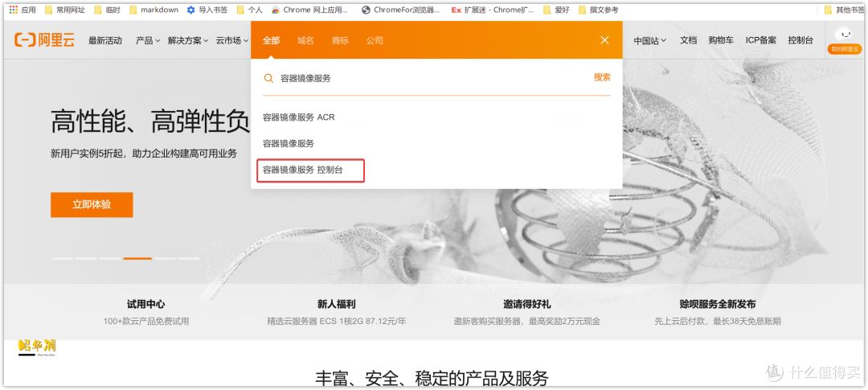Image resolution: width=868 pixels, height=390 pixels.
Task: Expand the 中国站 region dropdown
Action: tap(650, 40)
